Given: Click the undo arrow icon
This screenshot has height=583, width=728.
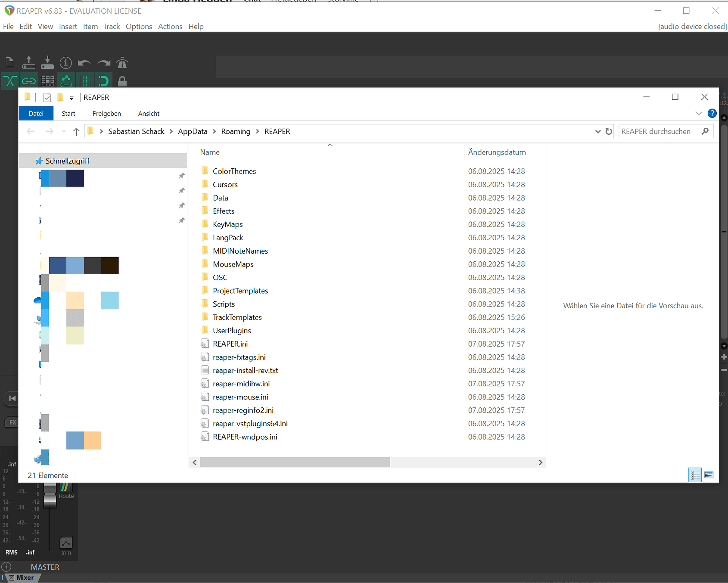Looking at the screenshot, I should [x=84, y=63].
